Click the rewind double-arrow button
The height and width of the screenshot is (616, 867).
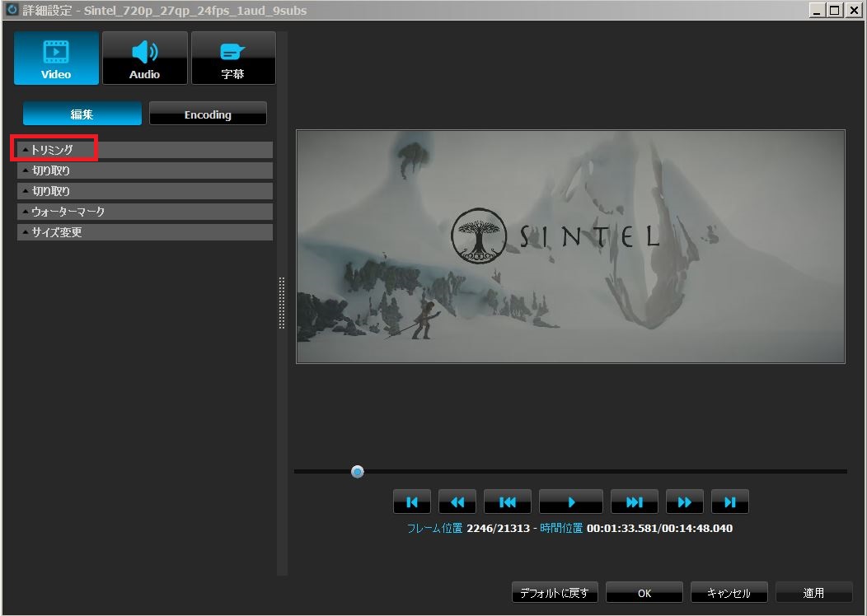point(457,502)
